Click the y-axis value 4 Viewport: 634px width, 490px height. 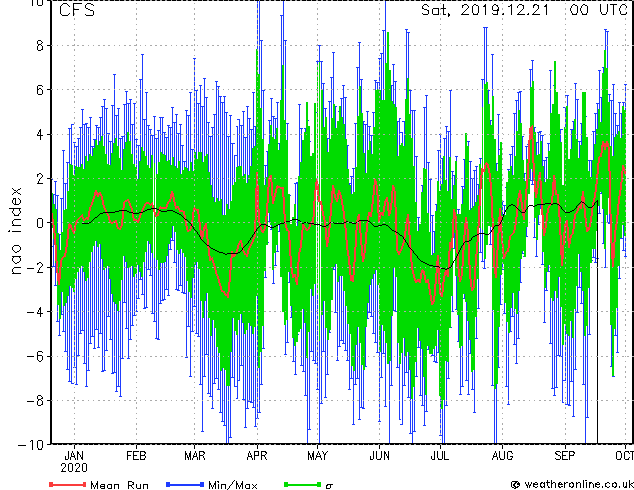point(40,134)
